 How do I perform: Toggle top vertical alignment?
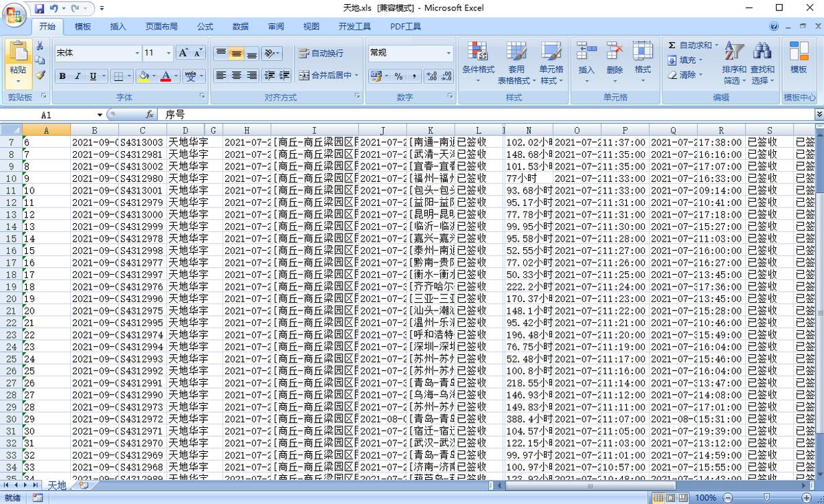[x=221, y=53]
